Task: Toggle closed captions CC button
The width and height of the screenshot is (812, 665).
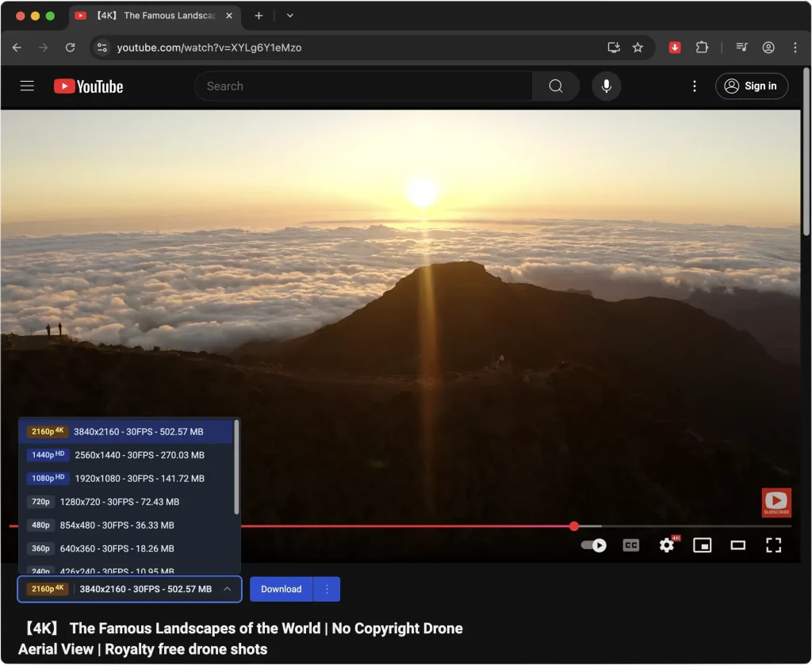Action: [x=631, y=545]
